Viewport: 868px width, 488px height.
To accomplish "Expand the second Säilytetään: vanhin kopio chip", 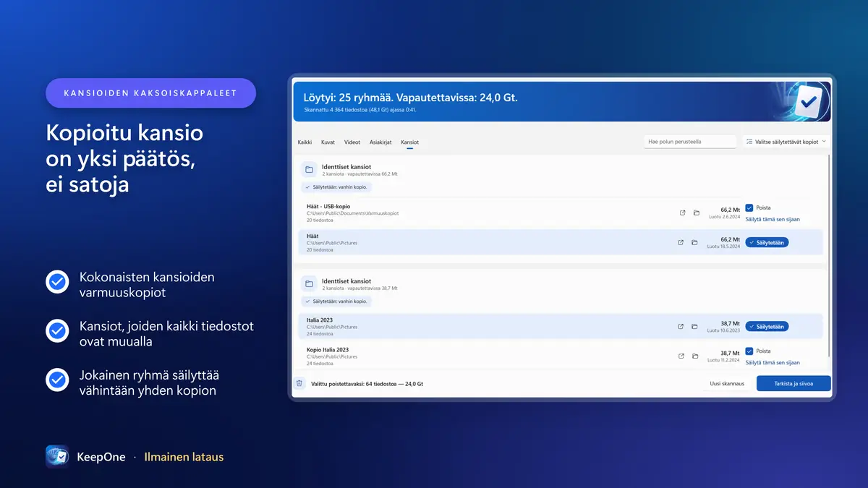I will pos(336,301).
